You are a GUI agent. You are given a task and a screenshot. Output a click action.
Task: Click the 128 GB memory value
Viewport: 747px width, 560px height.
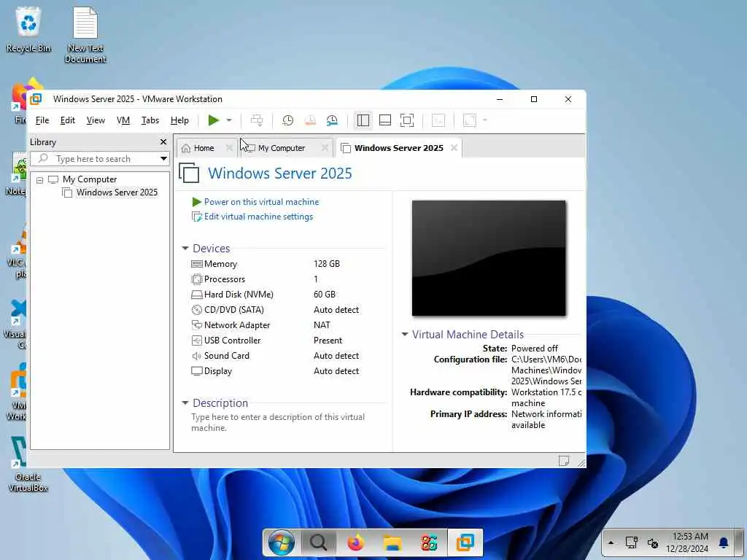click(x=327, y=264)
